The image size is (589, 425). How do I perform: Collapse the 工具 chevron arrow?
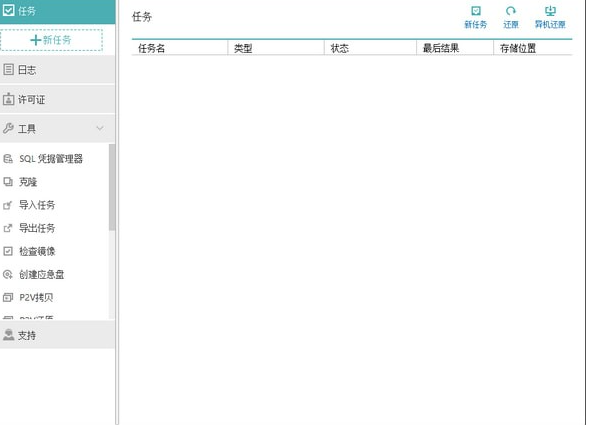(x=100, y=129)
